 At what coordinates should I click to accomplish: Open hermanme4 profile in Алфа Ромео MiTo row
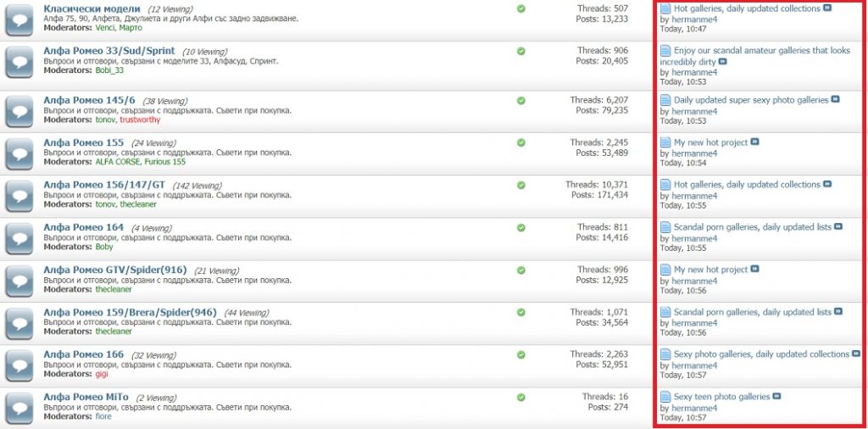click(x=694, y=408)
